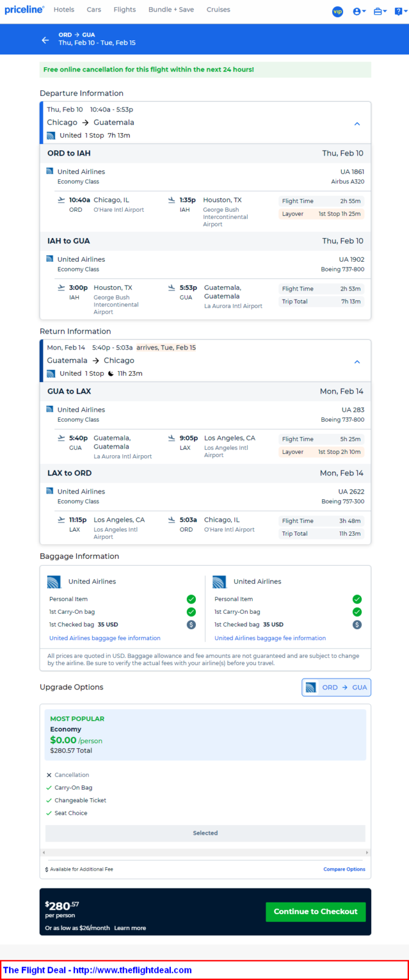Open the Cars tab

point(94,10)
